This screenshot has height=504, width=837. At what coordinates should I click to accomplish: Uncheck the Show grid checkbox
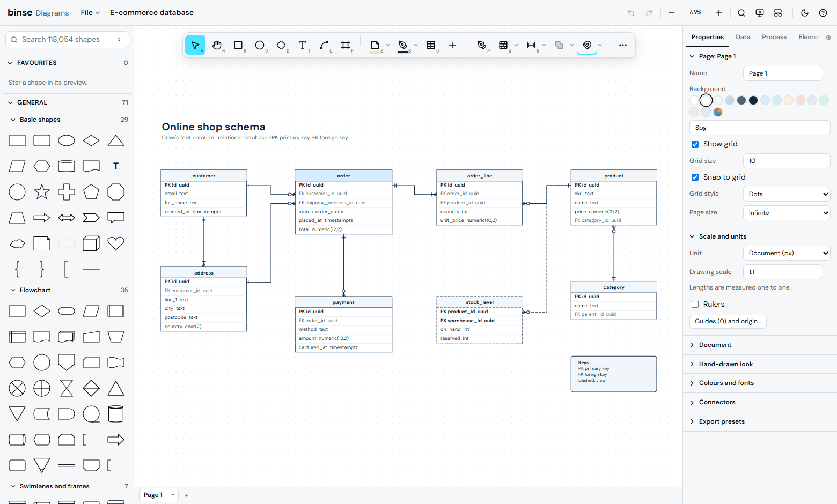click(x=695, y=144)
